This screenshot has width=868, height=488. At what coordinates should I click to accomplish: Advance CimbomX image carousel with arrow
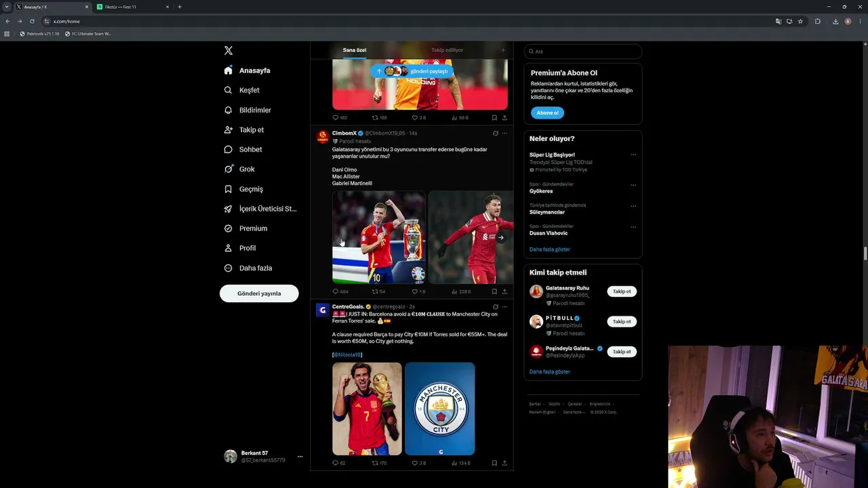(500, 238)
